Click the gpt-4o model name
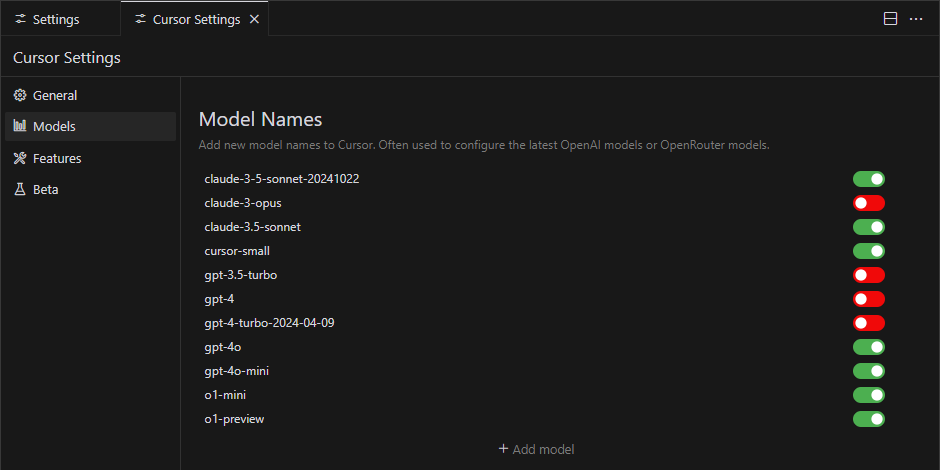The width and height of the screenshot is (940, 470). (222, 347)
